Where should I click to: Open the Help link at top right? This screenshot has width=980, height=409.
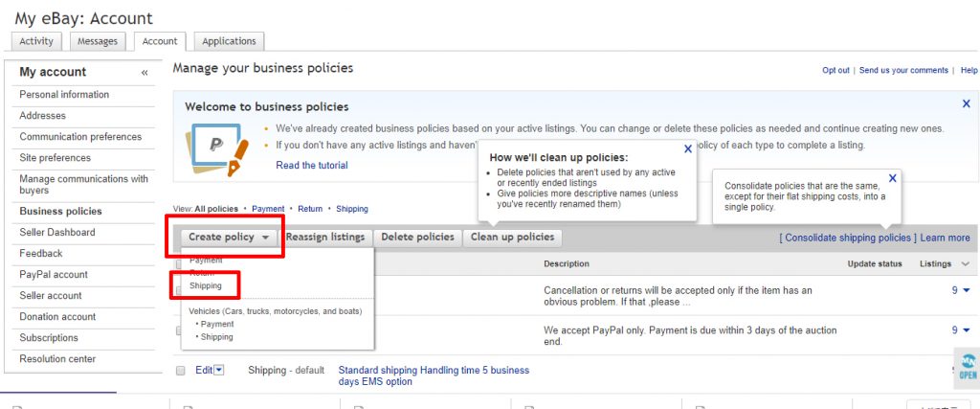coord(969,71)
